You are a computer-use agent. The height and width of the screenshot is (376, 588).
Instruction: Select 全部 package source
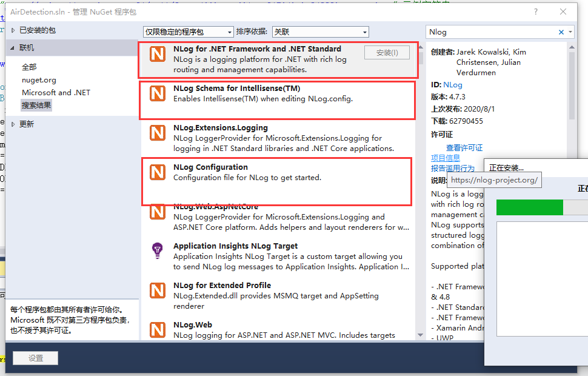[x=29, y=67]
